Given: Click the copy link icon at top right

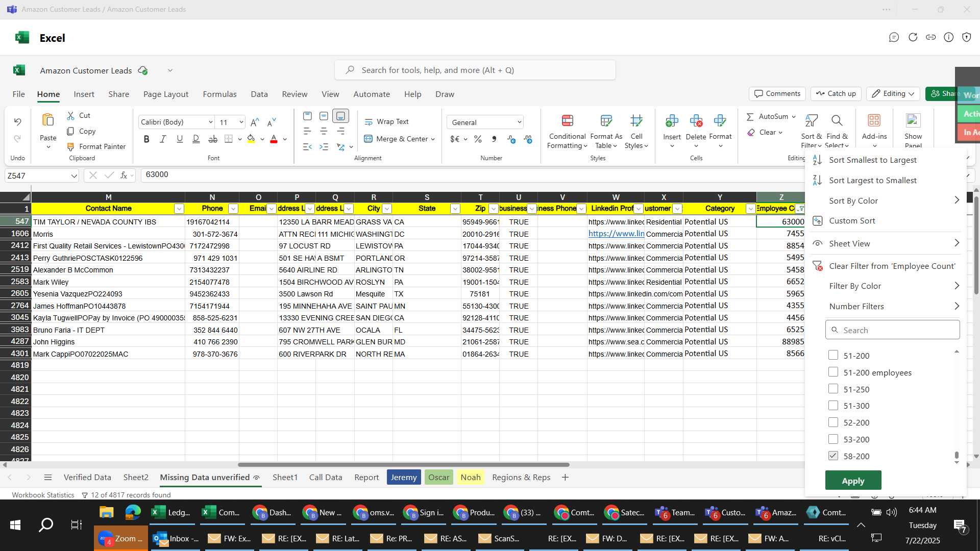Looking at the screenshot, I should (x=930, y=37).
